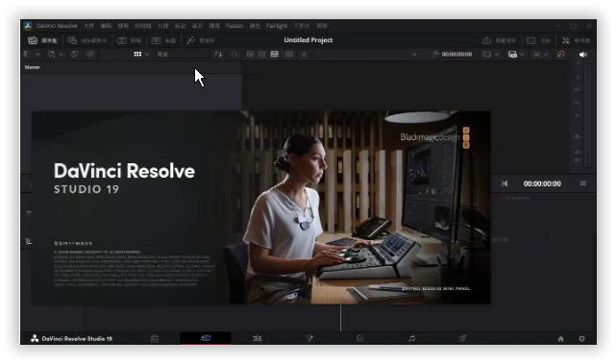Open the timeline options hamburger menu icon
616x364 pixels.
(x=583, y=183)
